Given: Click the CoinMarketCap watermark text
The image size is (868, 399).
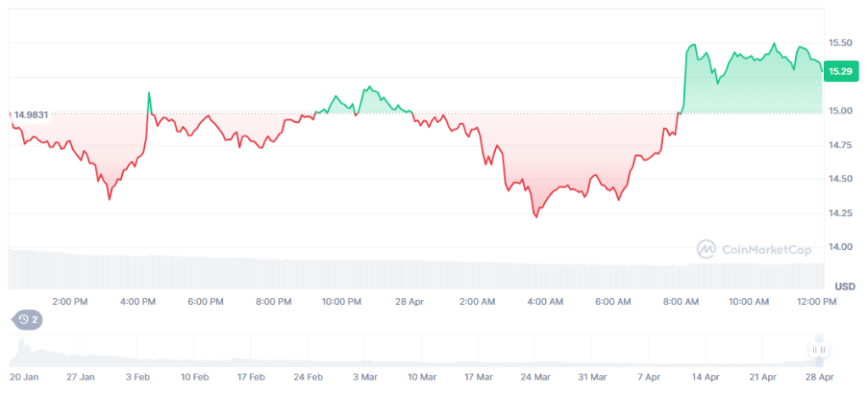Looking at the screenshot, I should point(766,249).
